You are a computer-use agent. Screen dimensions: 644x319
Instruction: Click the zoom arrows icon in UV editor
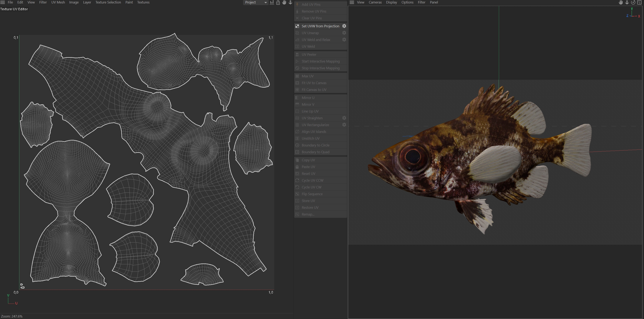click(x=290, y=2)
